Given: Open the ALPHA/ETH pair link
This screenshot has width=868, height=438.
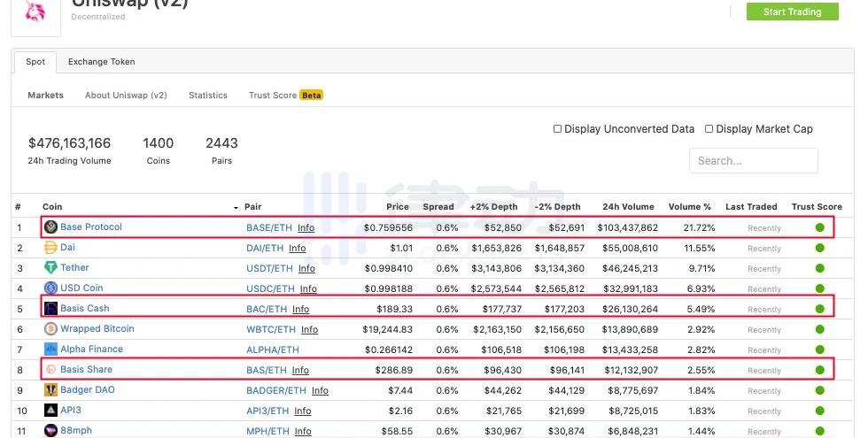Looking at the screenshot, I should tap(273, 350).
